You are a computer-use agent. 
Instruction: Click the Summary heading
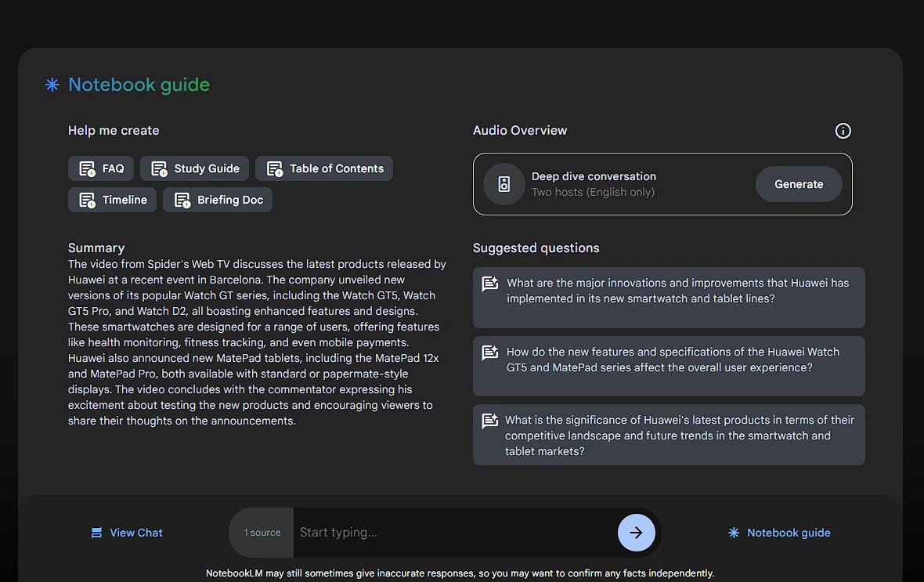coord(96,248)
